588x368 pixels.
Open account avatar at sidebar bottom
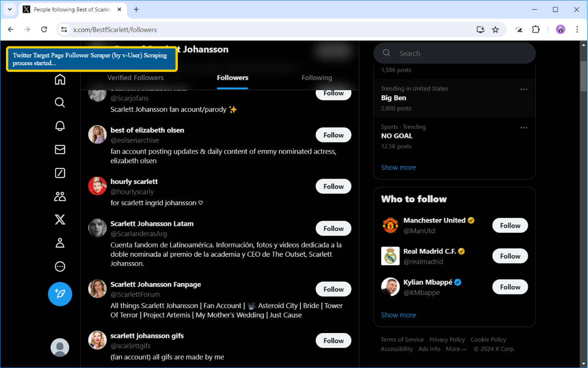(x=60, y=348)
